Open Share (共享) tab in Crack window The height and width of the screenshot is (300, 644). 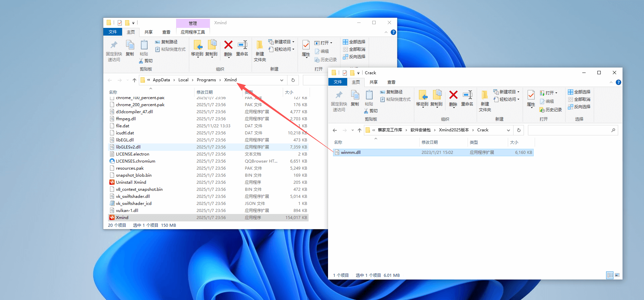374,82
